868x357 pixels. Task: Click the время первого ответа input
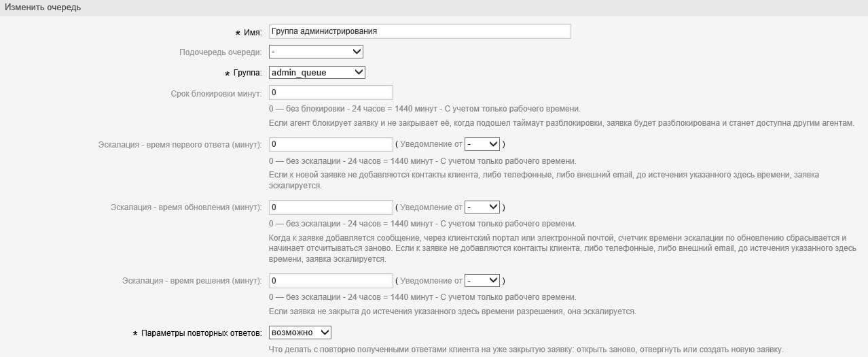pyautogui.click(x=331, y=144)
